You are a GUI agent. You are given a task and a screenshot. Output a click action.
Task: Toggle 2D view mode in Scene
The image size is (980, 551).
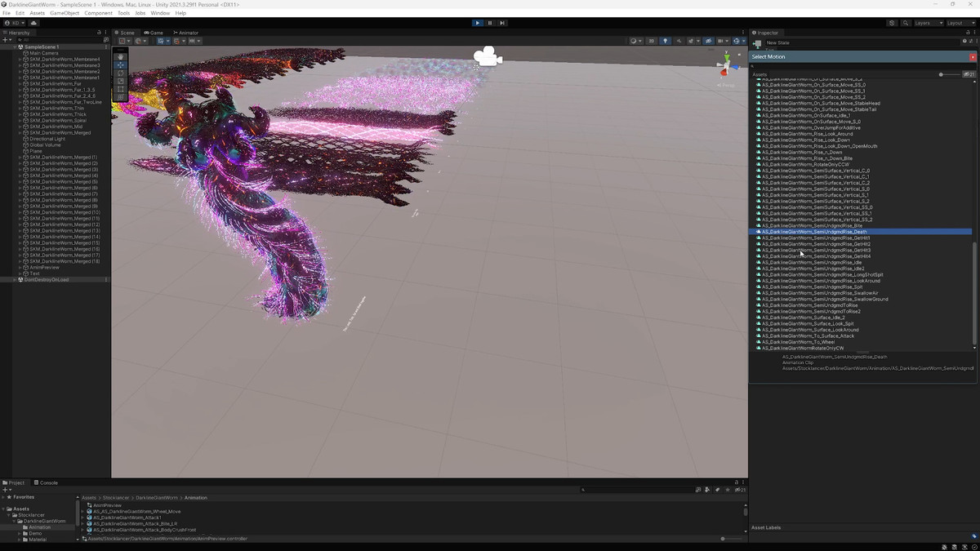651,41
